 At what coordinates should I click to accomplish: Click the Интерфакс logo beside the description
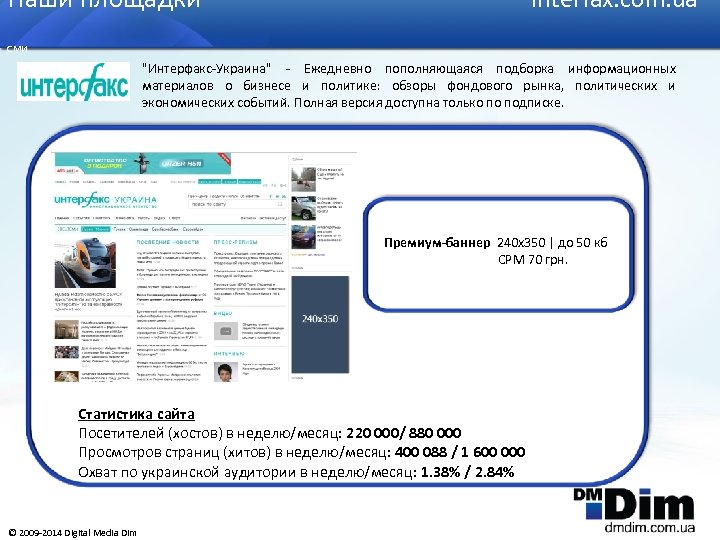pyautogui.click(x=73, y=82)
